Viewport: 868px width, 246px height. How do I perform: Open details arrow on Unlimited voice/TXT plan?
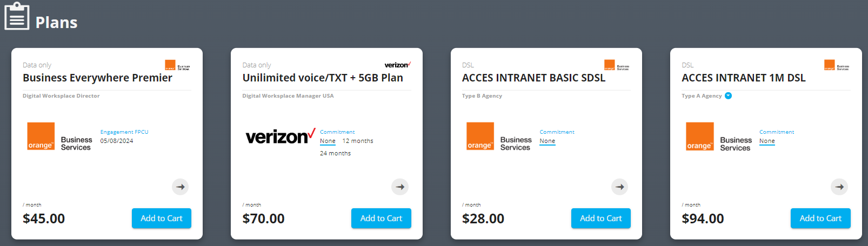tap(400, 187)
